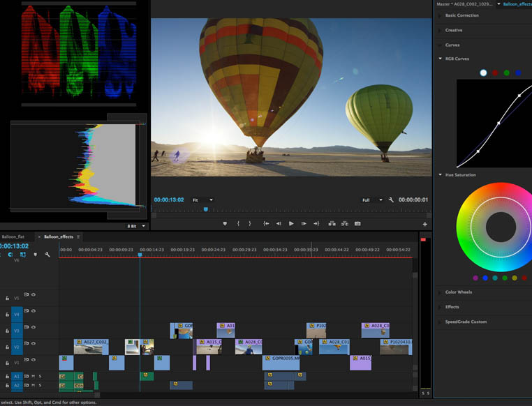Export frame with the camera icon
Screen dimensions: 532x406
tap(357, 224)
